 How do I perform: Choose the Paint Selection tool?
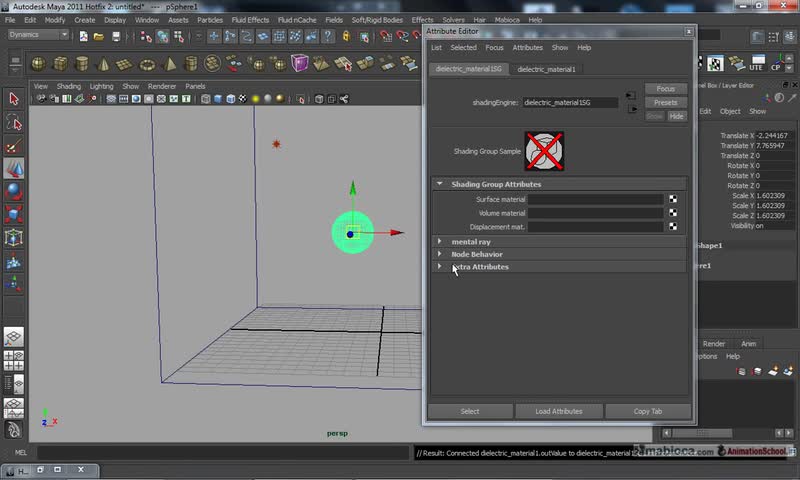pyautogui.click(x=14, y=146)
